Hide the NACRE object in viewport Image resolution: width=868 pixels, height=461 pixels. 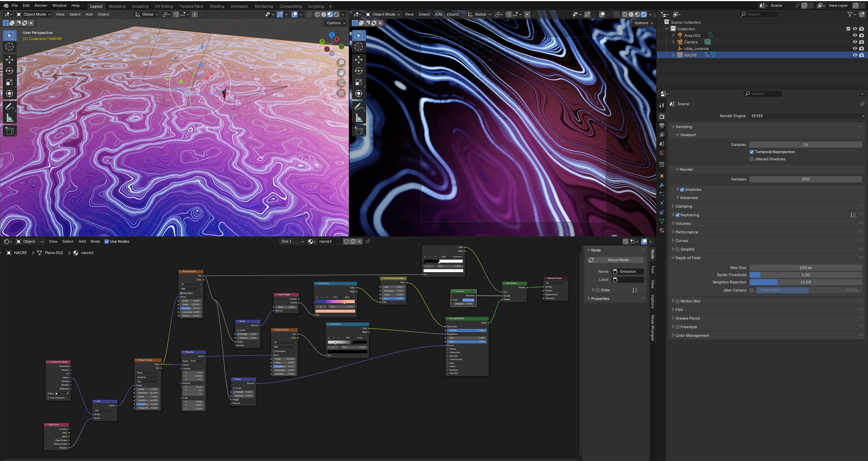pos(854,55)
